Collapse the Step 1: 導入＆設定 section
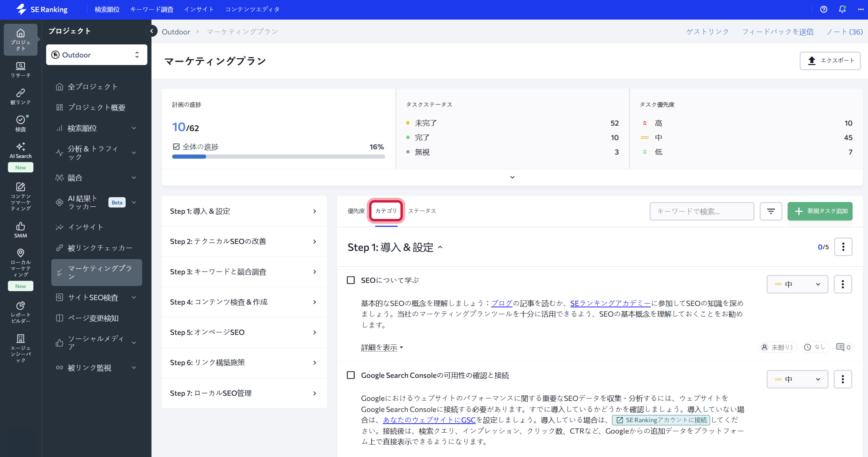868x457 pixels. pos(440,248)
